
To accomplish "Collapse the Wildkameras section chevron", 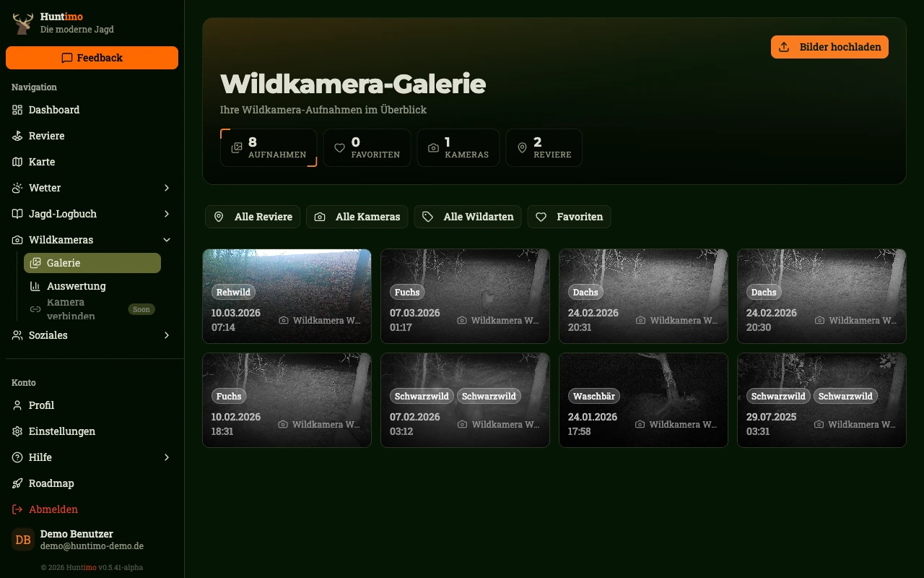I will 167,240.
